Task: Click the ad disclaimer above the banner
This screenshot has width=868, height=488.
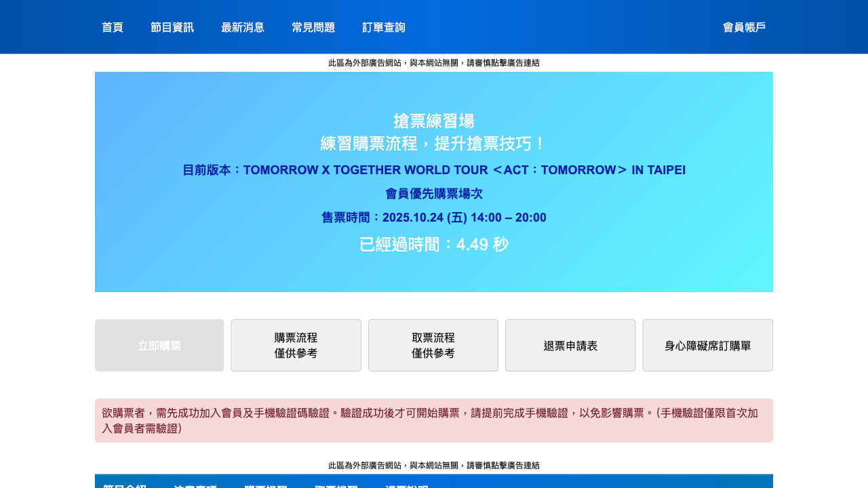Action: [434, 63]
